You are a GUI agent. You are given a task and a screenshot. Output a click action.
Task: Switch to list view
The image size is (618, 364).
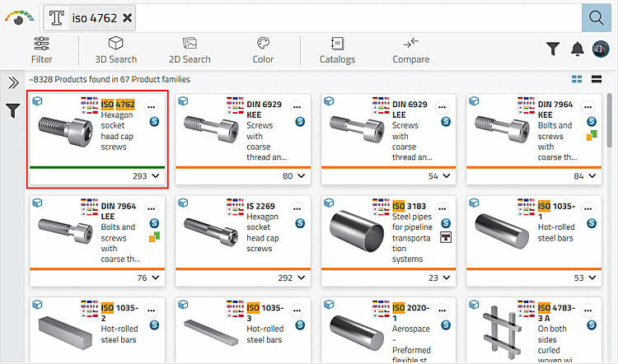[596, 79]
